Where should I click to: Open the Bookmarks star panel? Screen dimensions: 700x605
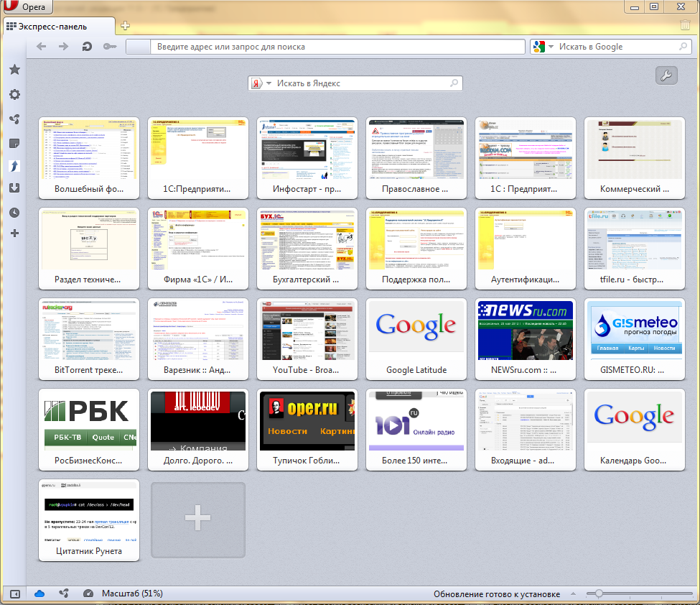(x=14, y=69)
